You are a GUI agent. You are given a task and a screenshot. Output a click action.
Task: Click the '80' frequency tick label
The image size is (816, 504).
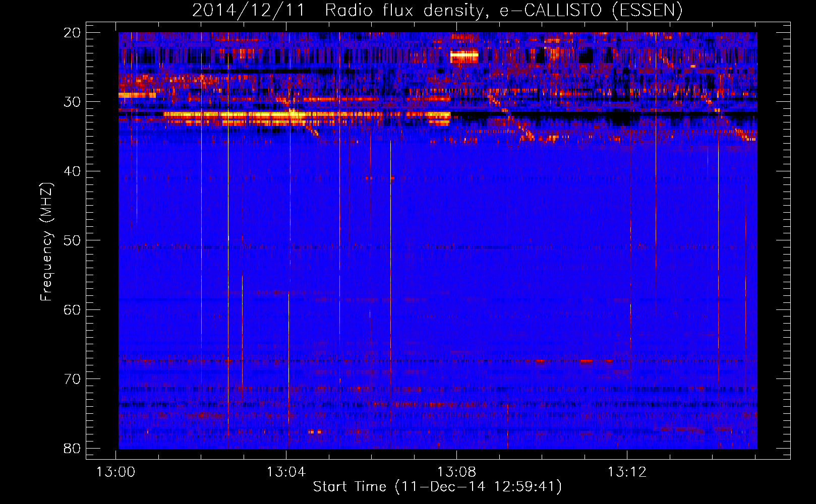point(72,448)
